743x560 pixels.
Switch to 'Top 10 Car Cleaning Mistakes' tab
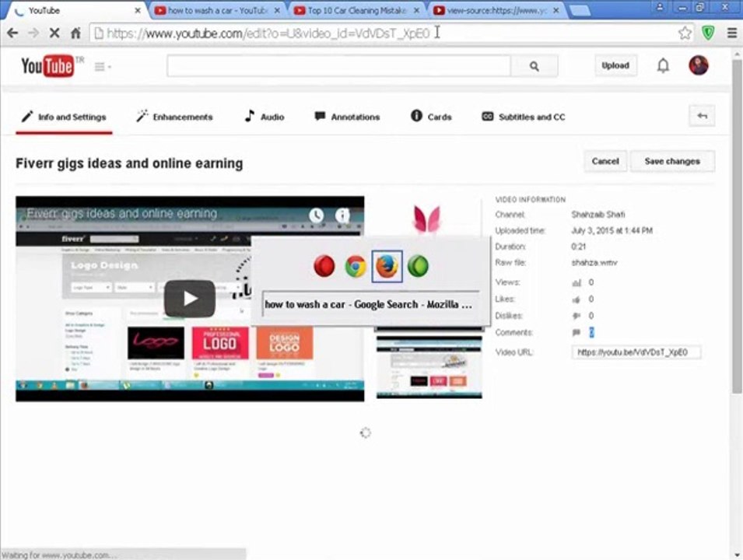click(x=356, y=10)
